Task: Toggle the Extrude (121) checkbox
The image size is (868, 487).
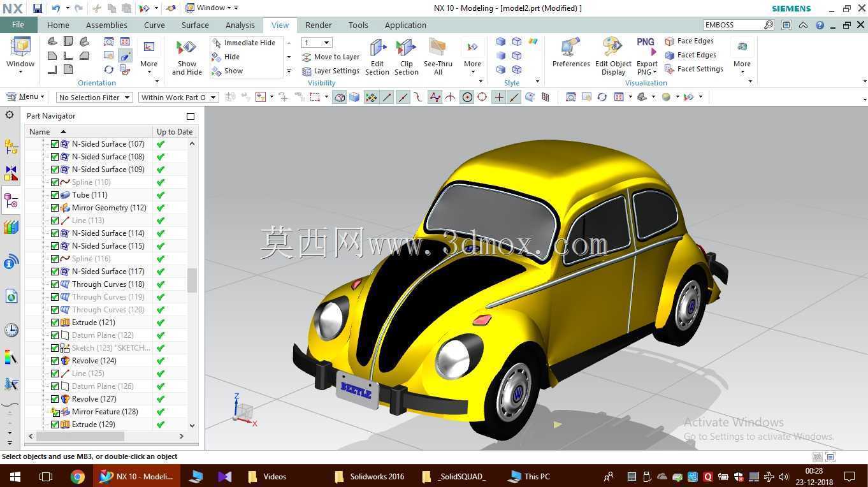Action: coord(55,323)
